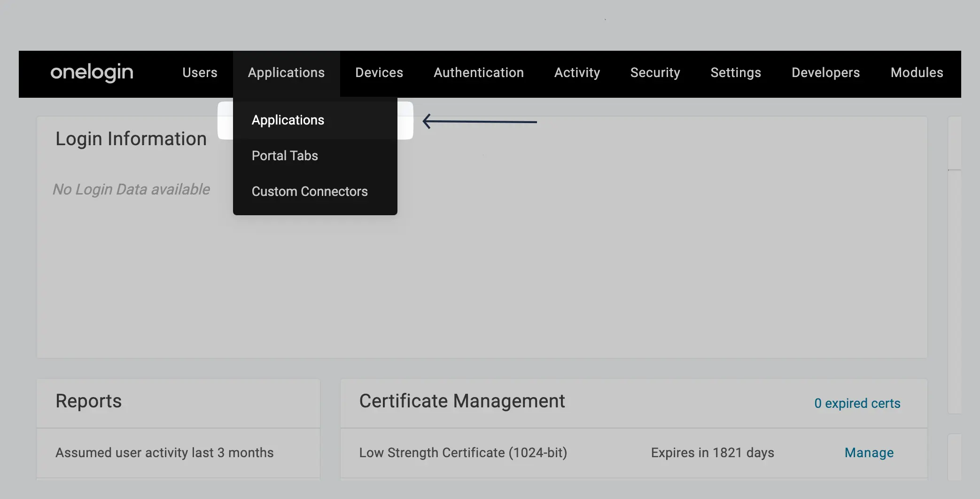The height and width of the screenshot is (499, 980).
Task: Open the Settings section
Action: [x=735, y=73]
